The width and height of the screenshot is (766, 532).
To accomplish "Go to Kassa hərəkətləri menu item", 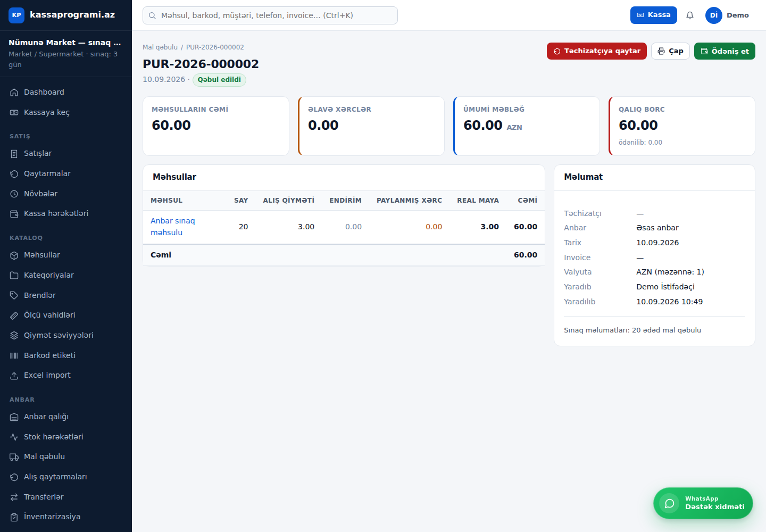I will [66, 213].
